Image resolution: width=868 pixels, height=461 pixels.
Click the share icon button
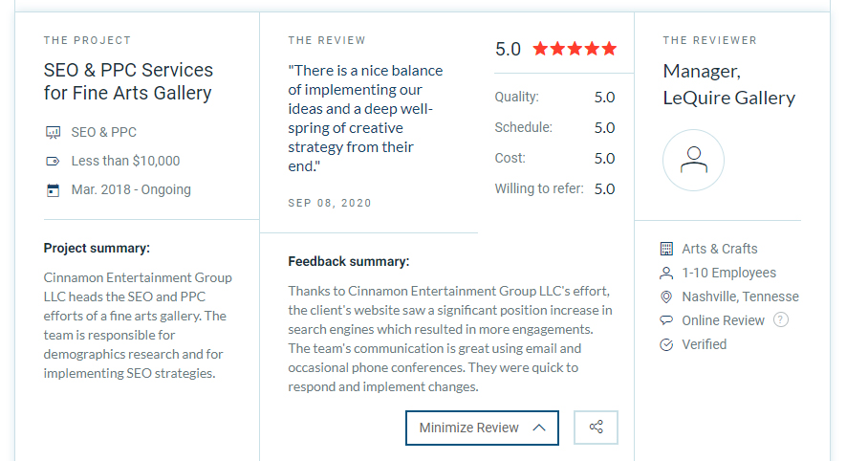click(x=597, y=428)
